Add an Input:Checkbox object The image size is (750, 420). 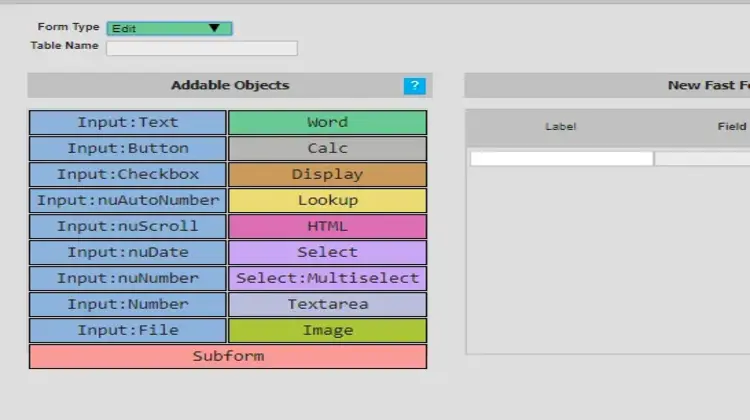(x=128, y=174)
